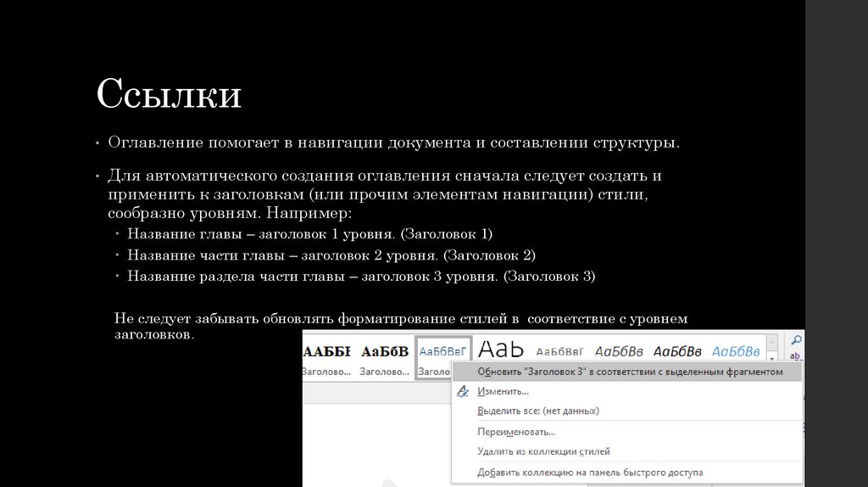Image resolution: width=868 pixels, height=487 pixels.
Task: Apply the gray italic АаБбВв style
Action: [619, 352]
